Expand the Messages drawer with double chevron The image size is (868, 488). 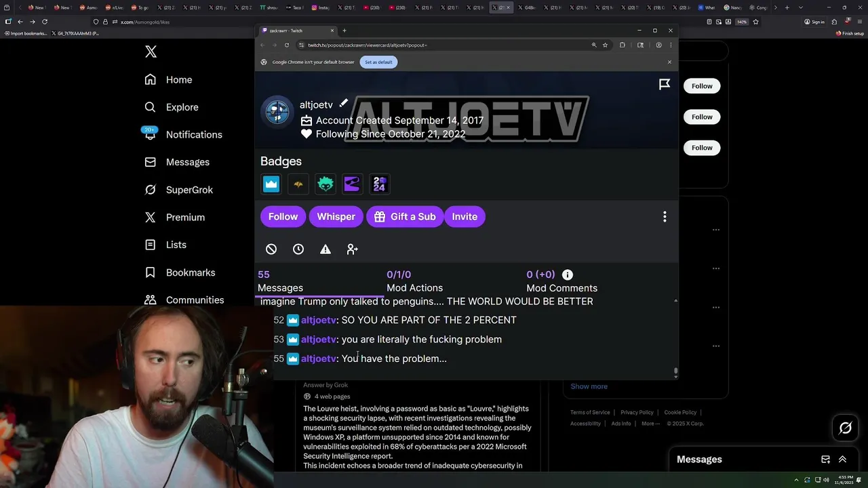(843, 460)
